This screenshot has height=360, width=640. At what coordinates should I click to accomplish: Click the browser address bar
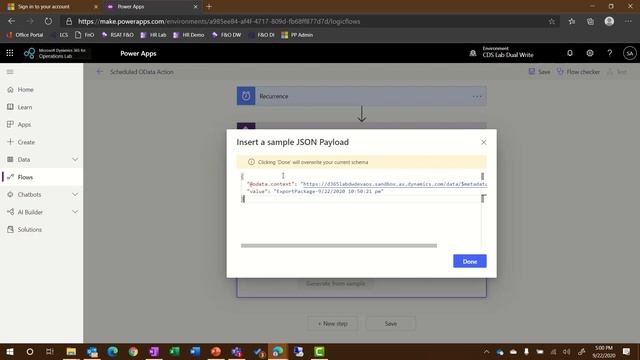(310, 21)
